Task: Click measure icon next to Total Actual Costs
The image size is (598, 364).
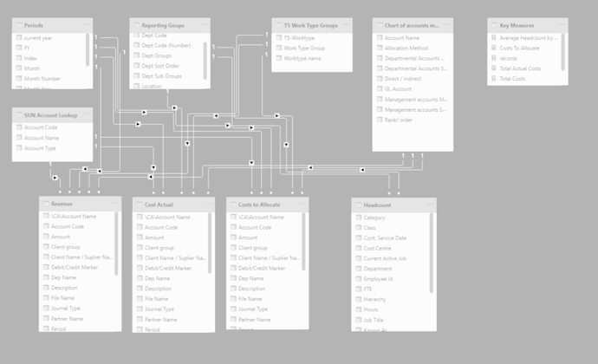Action: (494, 68)
